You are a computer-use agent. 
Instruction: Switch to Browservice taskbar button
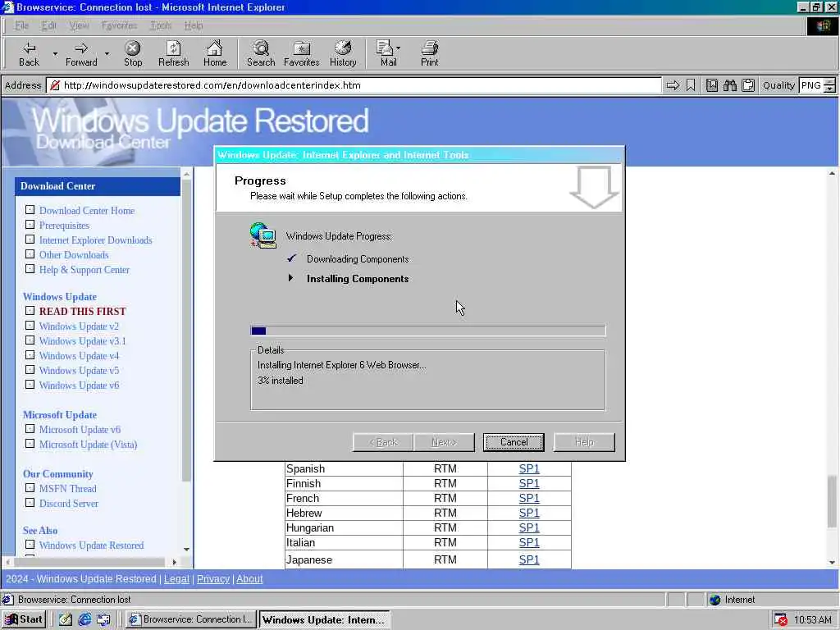[191, 619]
